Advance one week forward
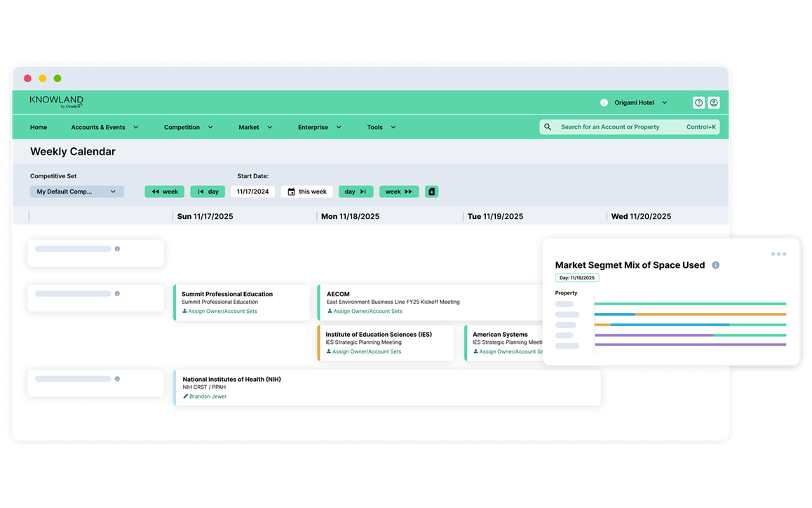Image resolution: width=812 pixels, height=508 pixels. [x=399, y=192]
